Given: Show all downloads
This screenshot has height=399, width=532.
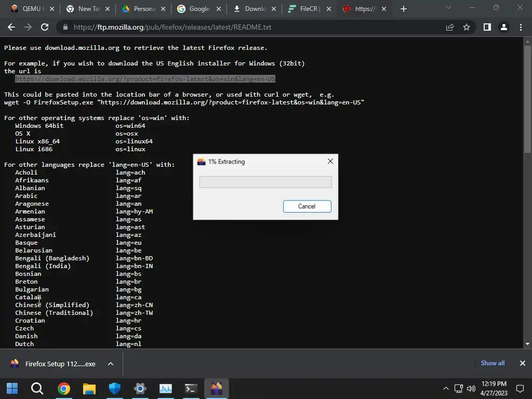Looking at the screenshot, I should click(x=493, y=363).
